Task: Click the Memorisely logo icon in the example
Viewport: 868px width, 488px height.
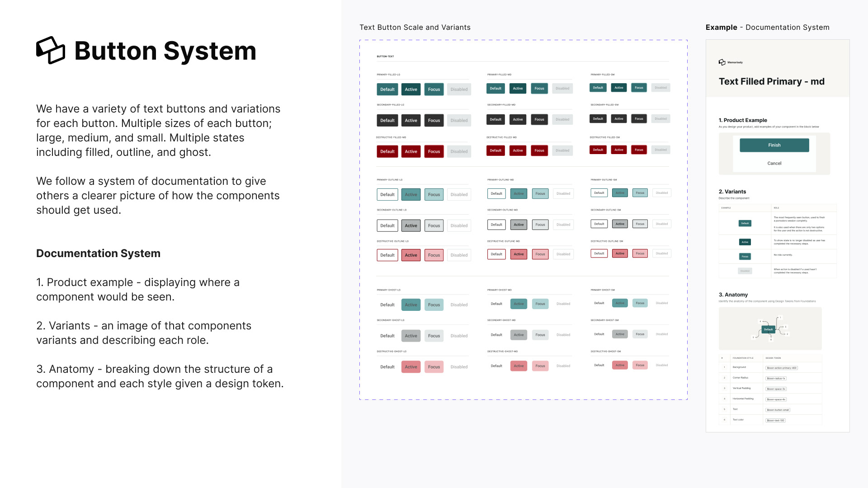Action: click(722, 62)
